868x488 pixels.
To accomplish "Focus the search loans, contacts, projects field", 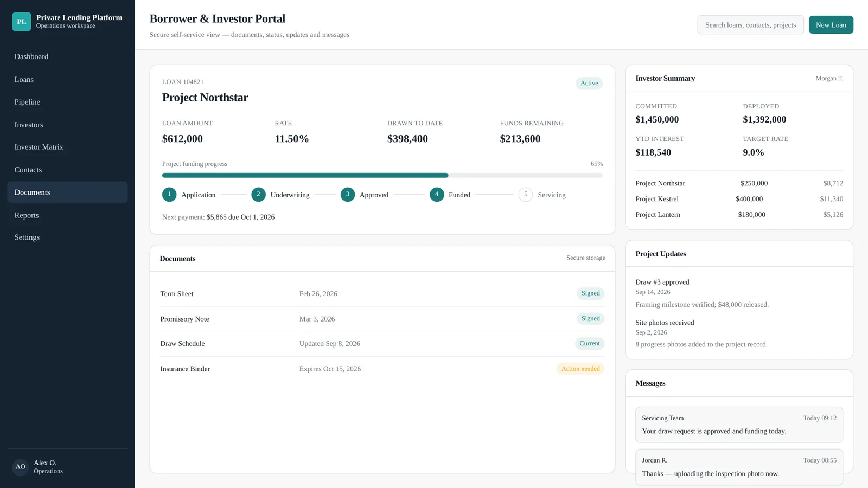I will [750, 25].
